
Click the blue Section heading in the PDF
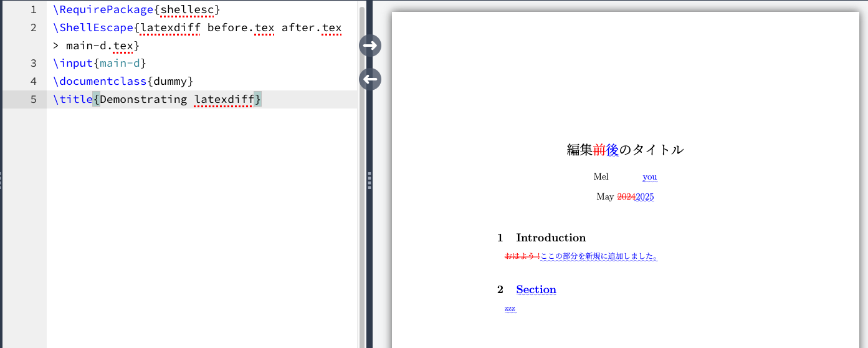pyautogui.click(x=536, y=289)
